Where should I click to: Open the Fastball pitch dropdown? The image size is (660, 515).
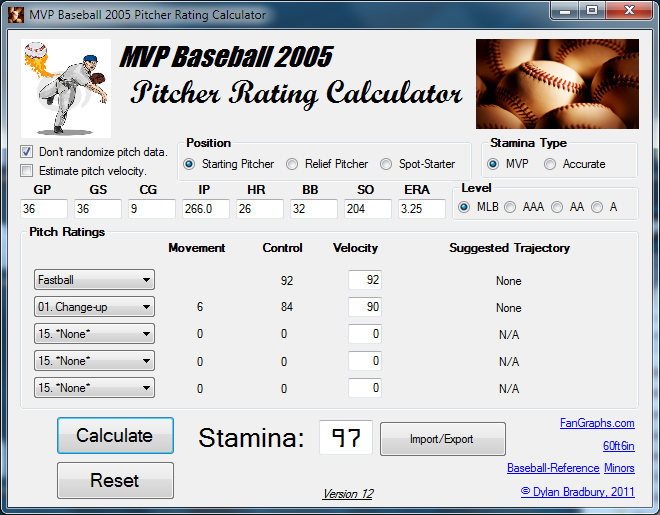pos(94,281)
